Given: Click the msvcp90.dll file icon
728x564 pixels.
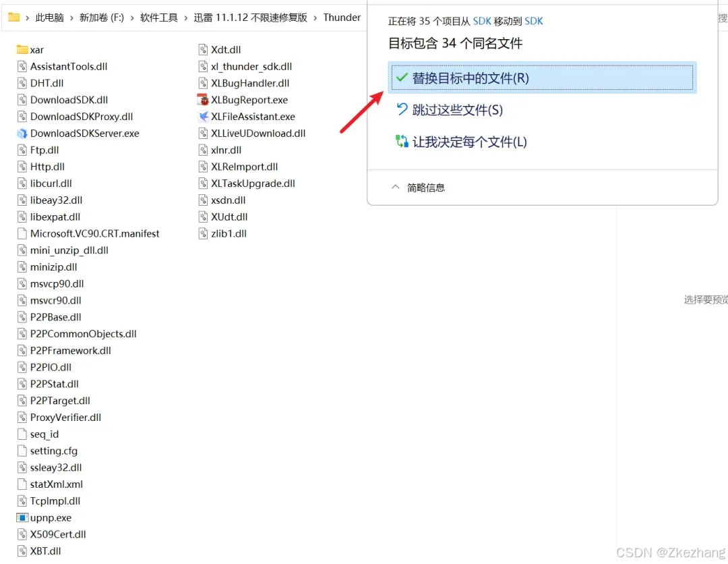Looking at the screenshot, I should 22,283.
